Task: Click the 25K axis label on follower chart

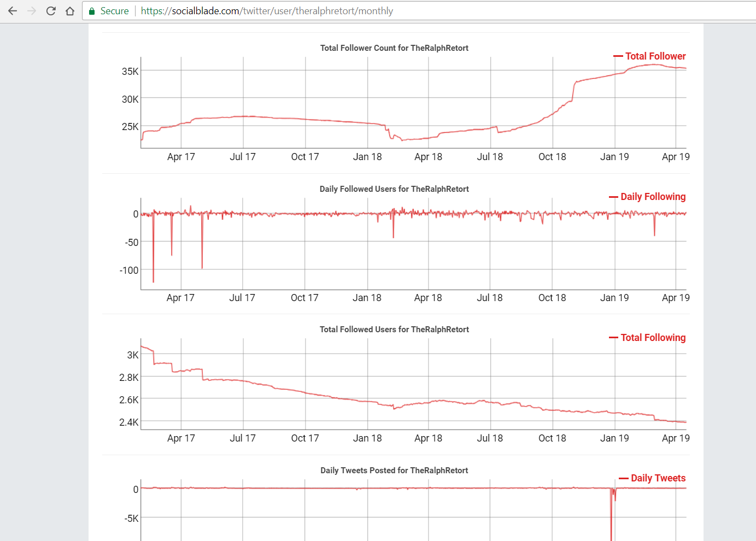Action: [x=130, y=126]
